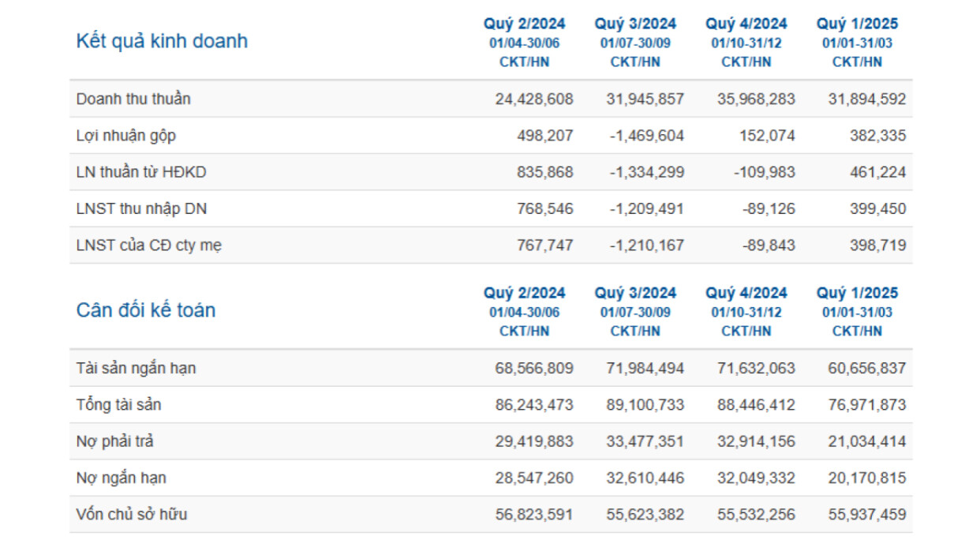Click the Kết quả kinh doanh section heading

click(x=162, y=41)
